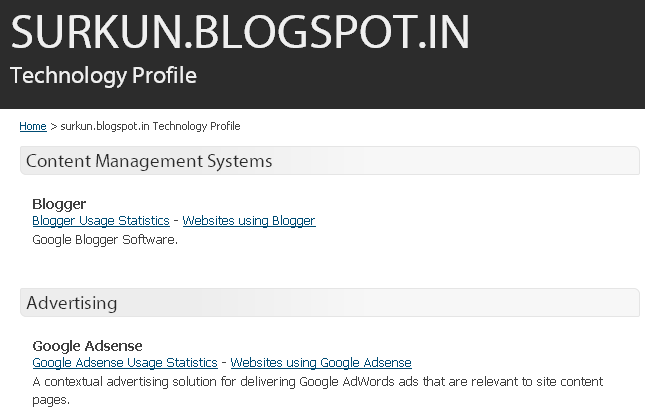648x412 pixels.
Task: Click the Content Management Systems section header
Action: [330, 161]
